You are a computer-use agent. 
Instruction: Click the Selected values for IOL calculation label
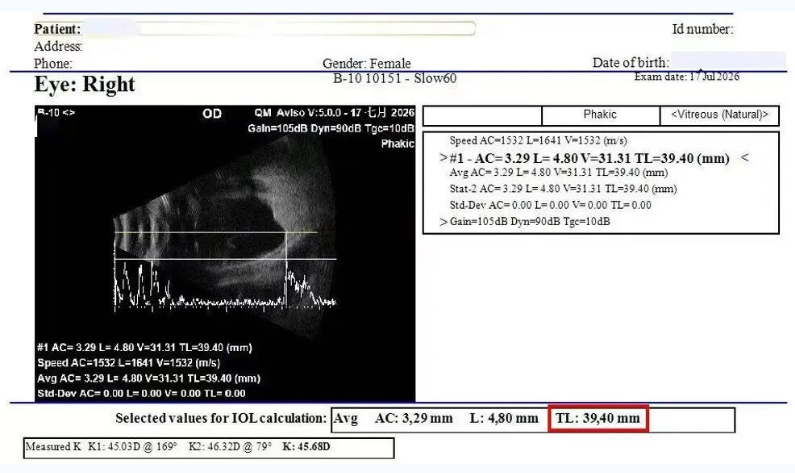tap(221, 419)
